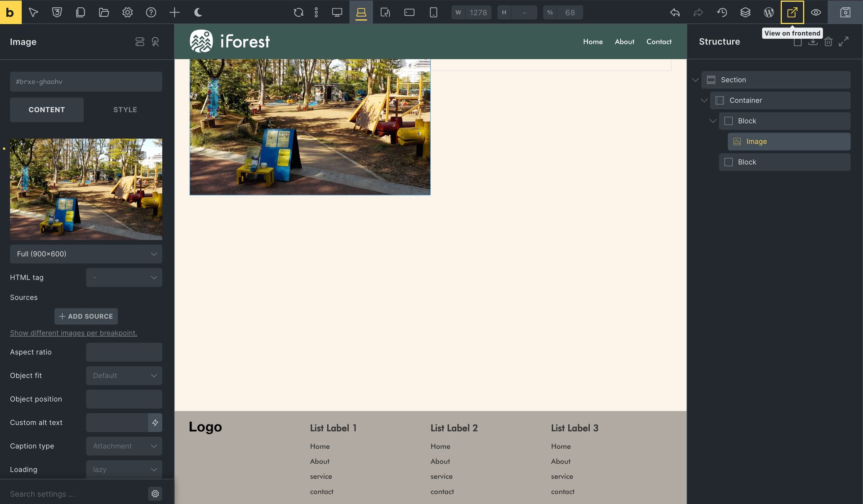863x504 pixels.
Task: Collapse the Container tree item chevron
Action: coord(704,100)
